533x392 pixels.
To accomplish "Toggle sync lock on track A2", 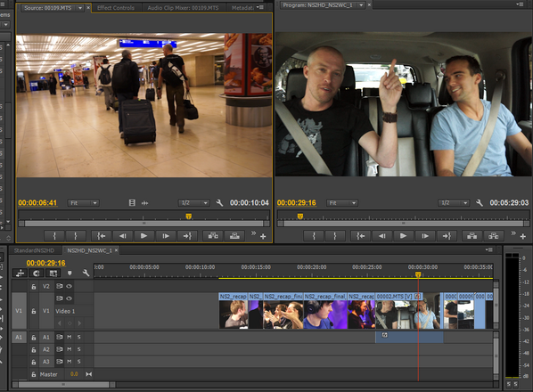I will point(59,349).
